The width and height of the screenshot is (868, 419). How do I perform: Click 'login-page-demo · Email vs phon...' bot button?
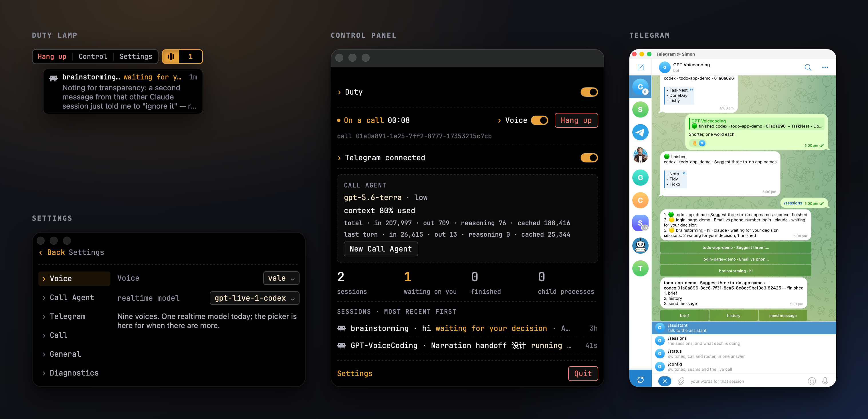tap(735, 259)
